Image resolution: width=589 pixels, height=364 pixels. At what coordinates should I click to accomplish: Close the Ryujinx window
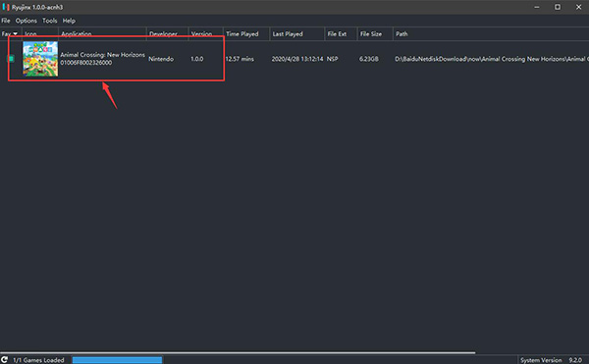[578, 7]
